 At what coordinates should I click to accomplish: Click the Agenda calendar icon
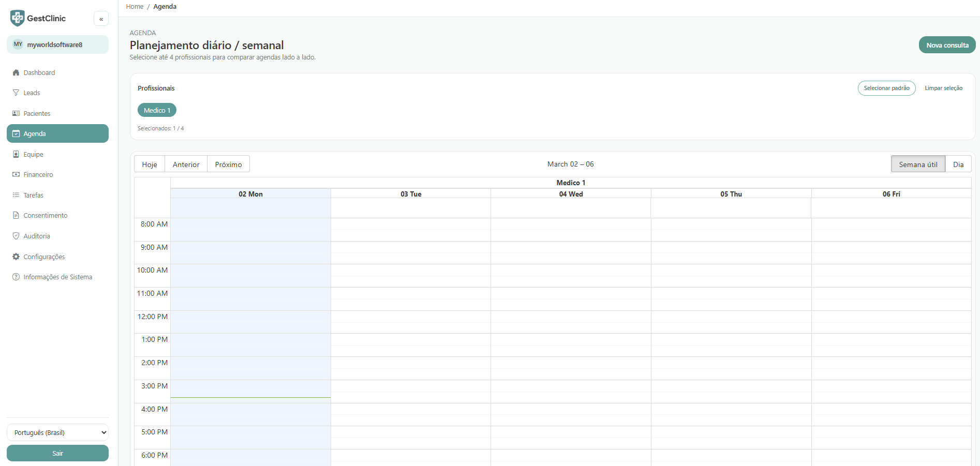16,133
